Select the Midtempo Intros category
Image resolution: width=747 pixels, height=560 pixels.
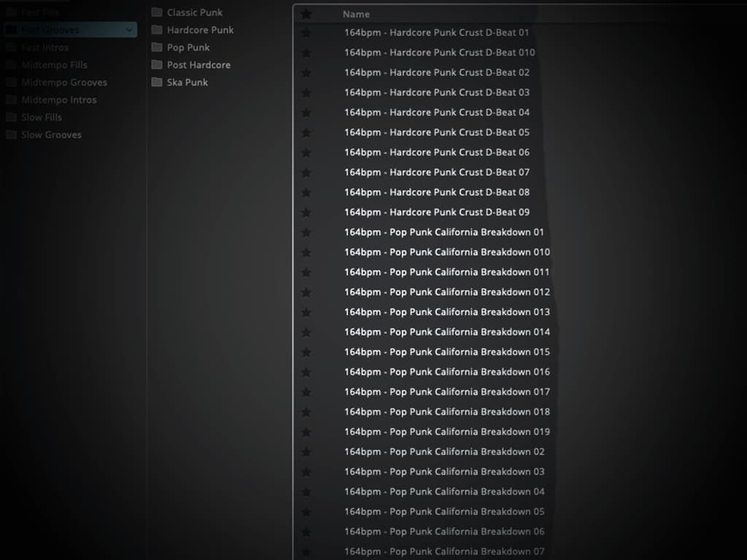point(58,100)
